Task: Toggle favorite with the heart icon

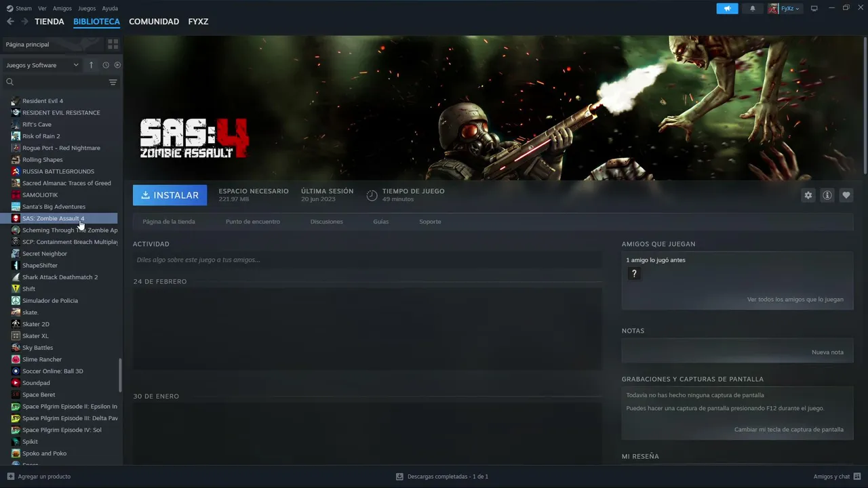Action: pos(846,195)
